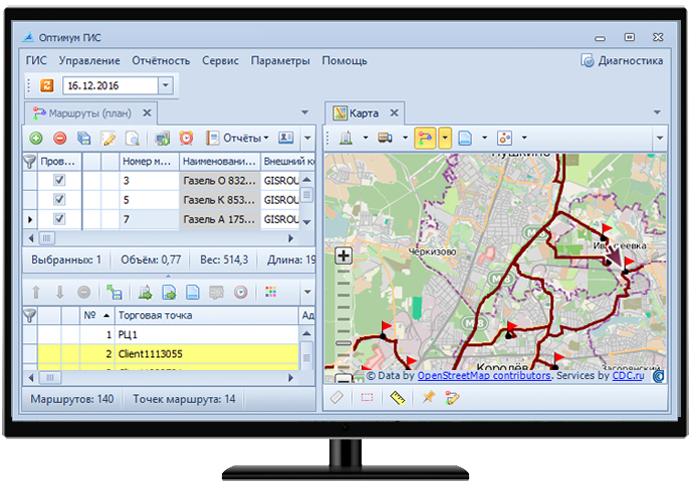This screenshot has width=692, height=485.
Task: Click the building icon in map toolbar
Action: (346, 138)
